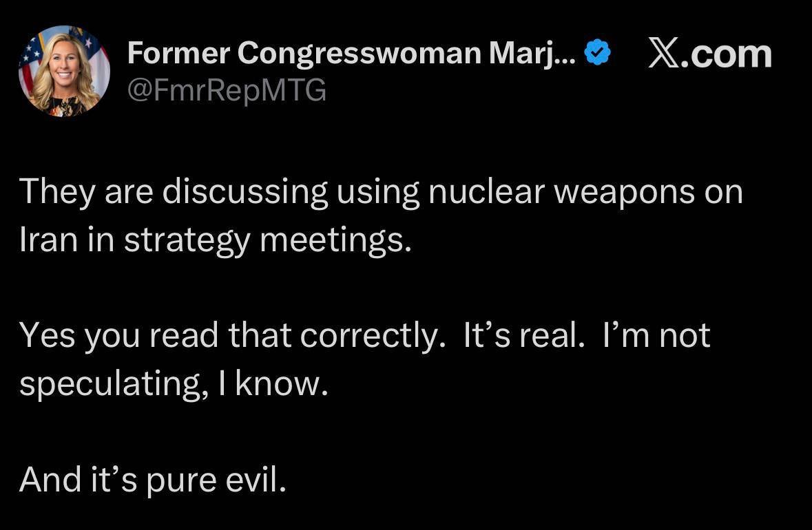Click the line "Iran in strategy meetings."
812x530 pixels.
point(216,241)
